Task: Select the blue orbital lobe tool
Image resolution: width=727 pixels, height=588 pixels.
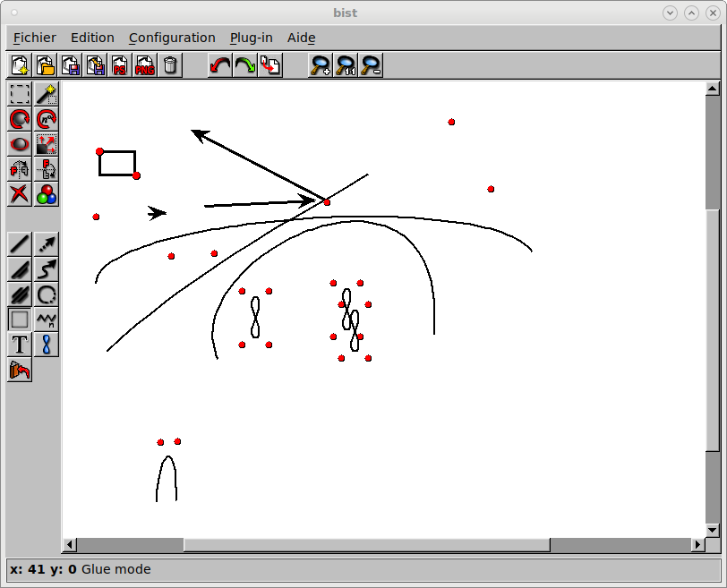Action: tap(47, 345)
